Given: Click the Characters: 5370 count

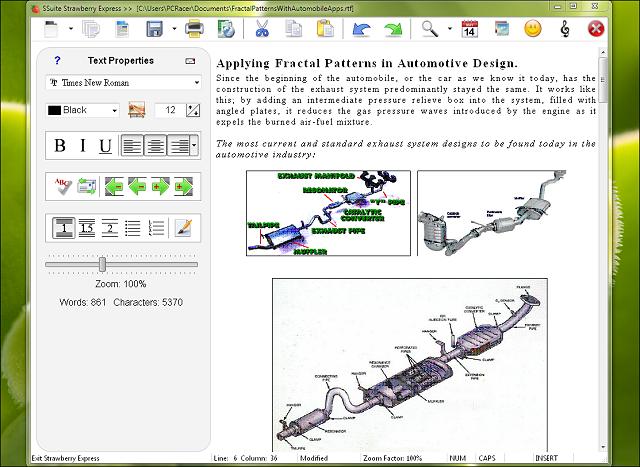Looking at the screenshot, I should point(148,302).
